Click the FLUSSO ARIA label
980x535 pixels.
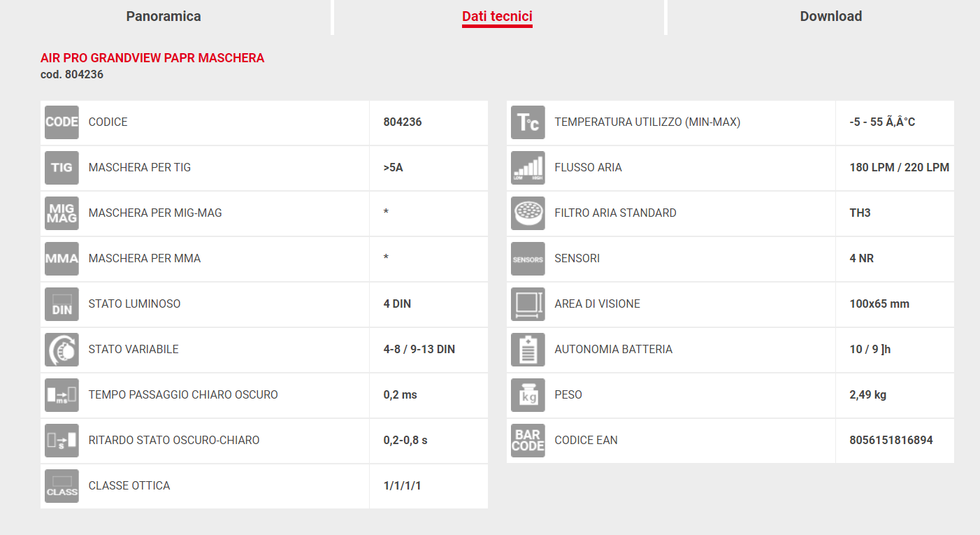pyautogui.click(x=589, y=168)
